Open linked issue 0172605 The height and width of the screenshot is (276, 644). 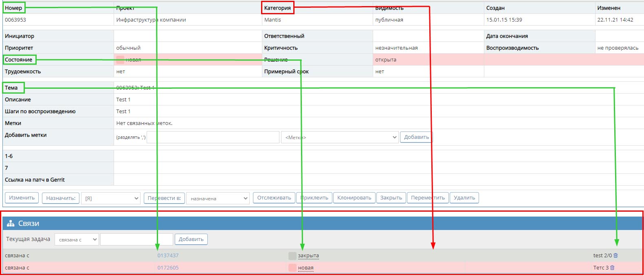(x=168, y=268)
